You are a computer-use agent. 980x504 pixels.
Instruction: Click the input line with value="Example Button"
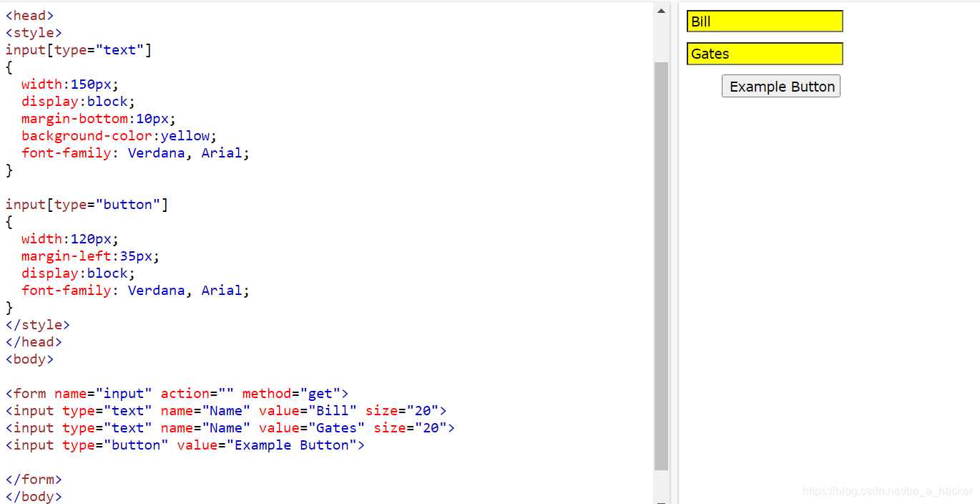click(x=185, y=445)
